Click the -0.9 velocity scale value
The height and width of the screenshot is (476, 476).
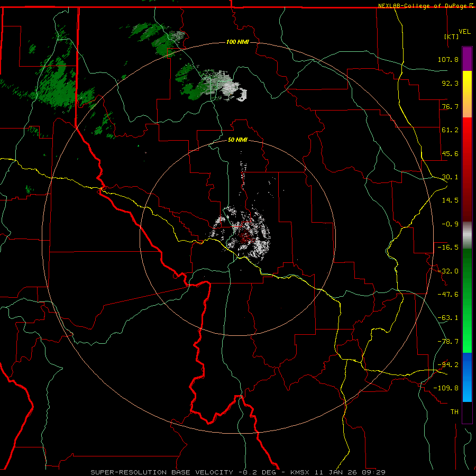(x=450, y=224)
